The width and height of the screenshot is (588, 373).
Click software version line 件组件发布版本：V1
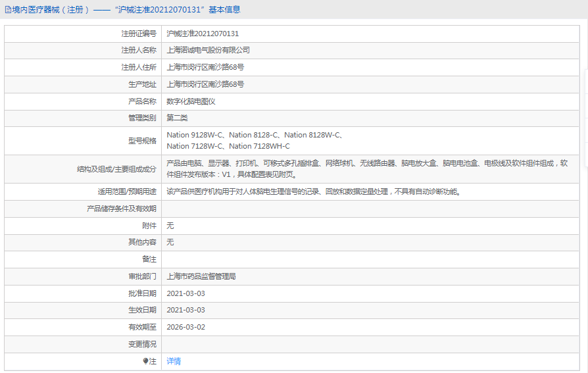click(x=232, y=174)
